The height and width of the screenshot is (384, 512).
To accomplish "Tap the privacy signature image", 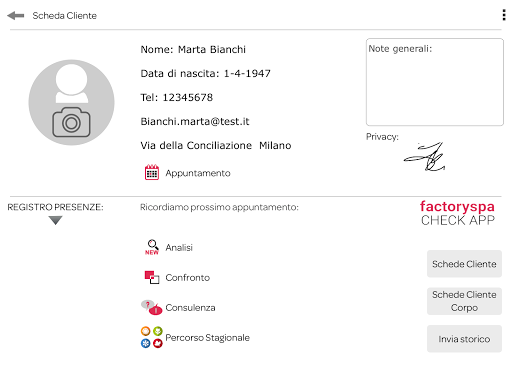I will tap(424, 157).
